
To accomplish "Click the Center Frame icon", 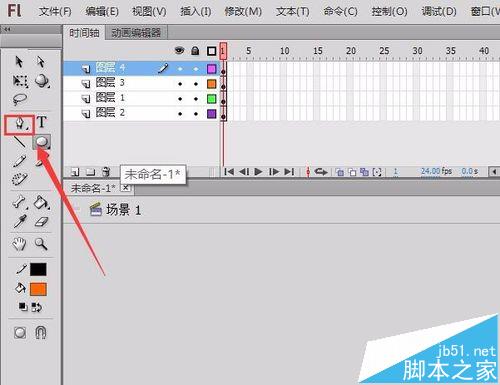I will 308,172.
